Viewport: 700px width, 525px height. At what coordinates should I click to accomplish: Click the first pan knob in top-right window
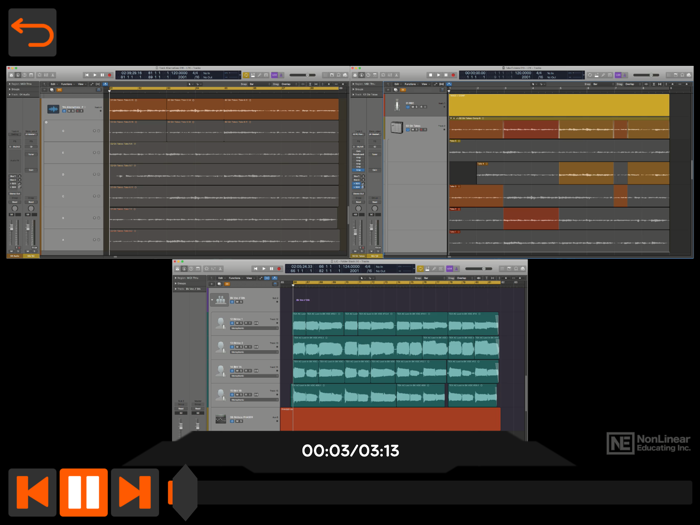pyautogui.click(x=358, y=208)
